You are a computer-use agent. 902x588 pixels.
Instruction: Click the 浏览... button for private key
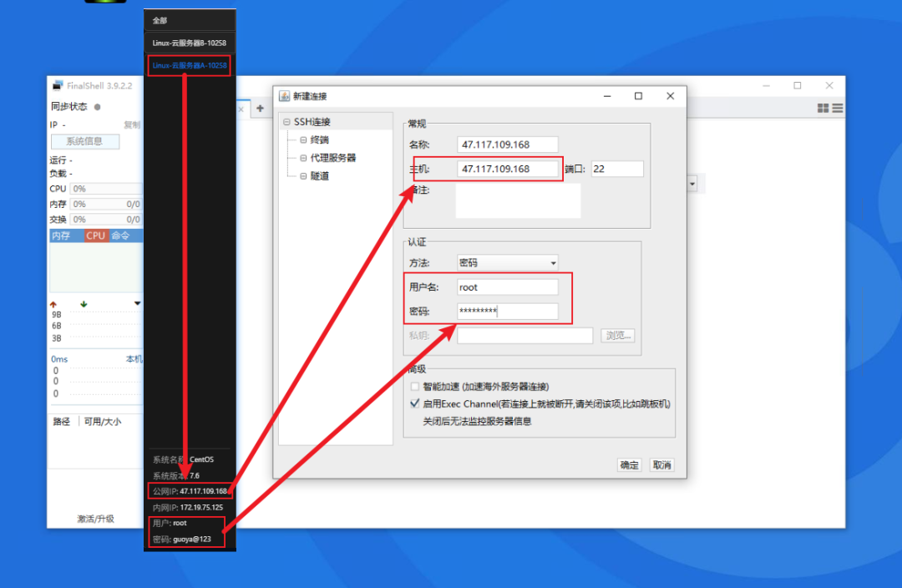point(618,336)
